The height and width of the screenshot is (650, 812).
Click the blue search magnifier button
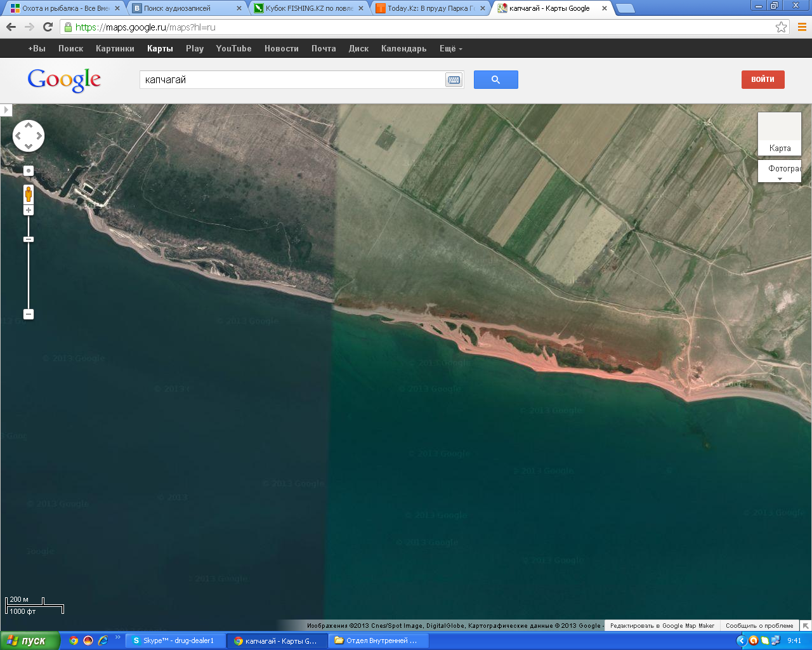click(495, 80)
